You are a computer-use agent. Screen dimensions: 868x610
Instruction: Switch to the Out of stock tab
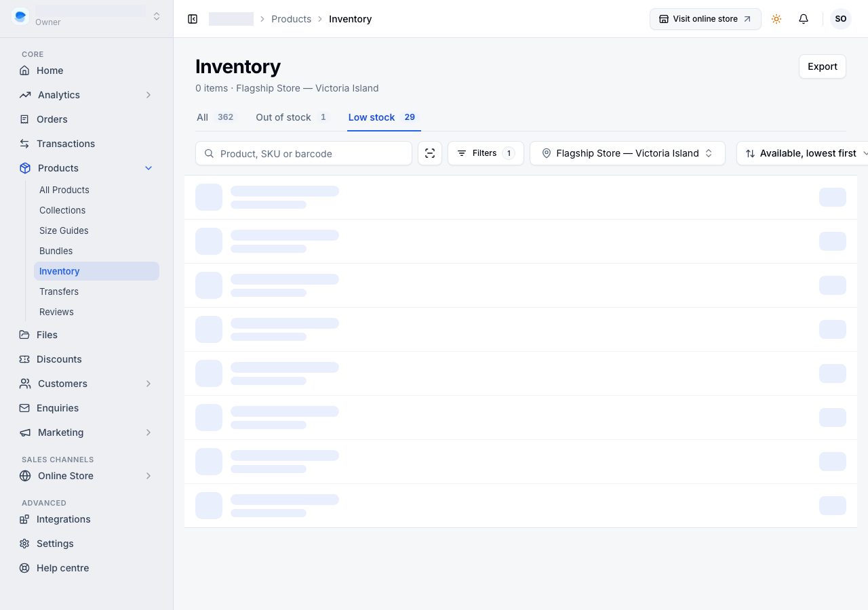coord(292,117)
